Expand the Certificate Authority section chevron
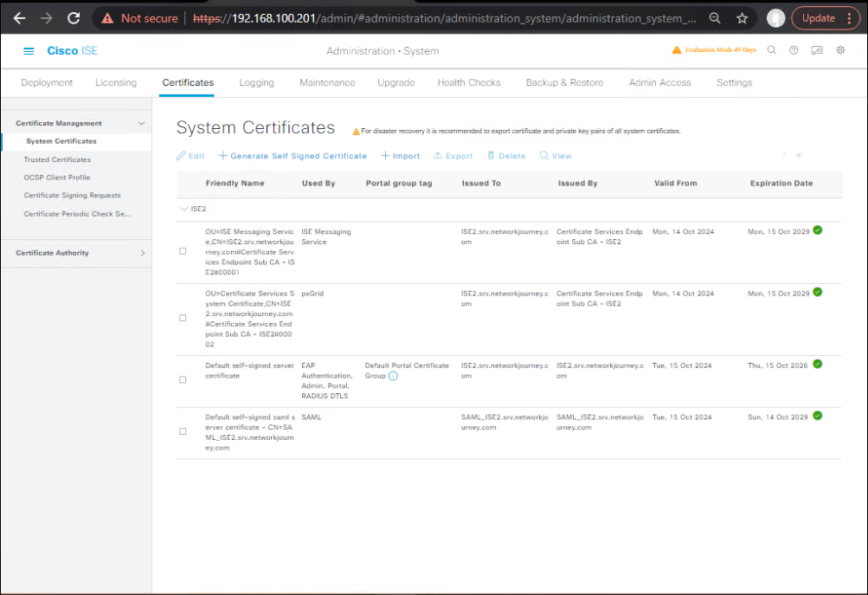 [x=143, y=253]
